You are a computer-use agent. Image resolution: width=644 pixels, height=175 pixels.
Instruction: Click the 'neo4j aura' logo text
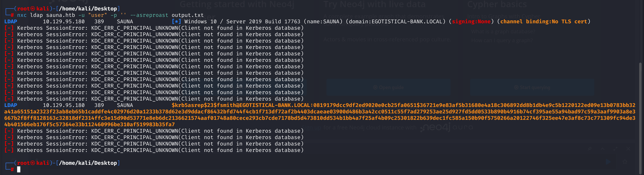coord(446,127)
